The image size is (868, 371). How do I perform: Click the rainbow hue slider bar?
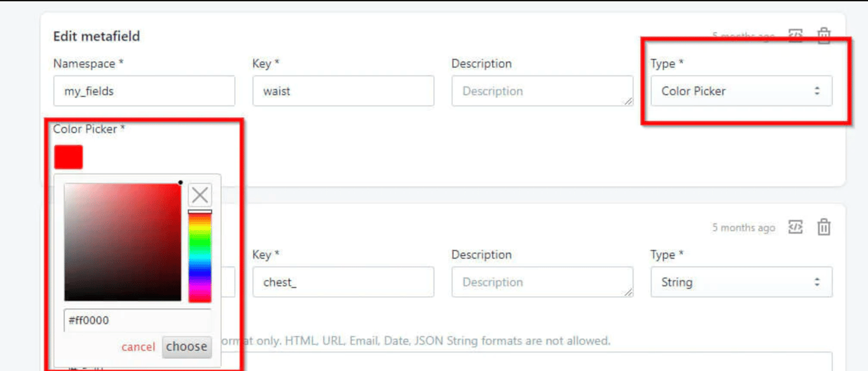[200, 257]
